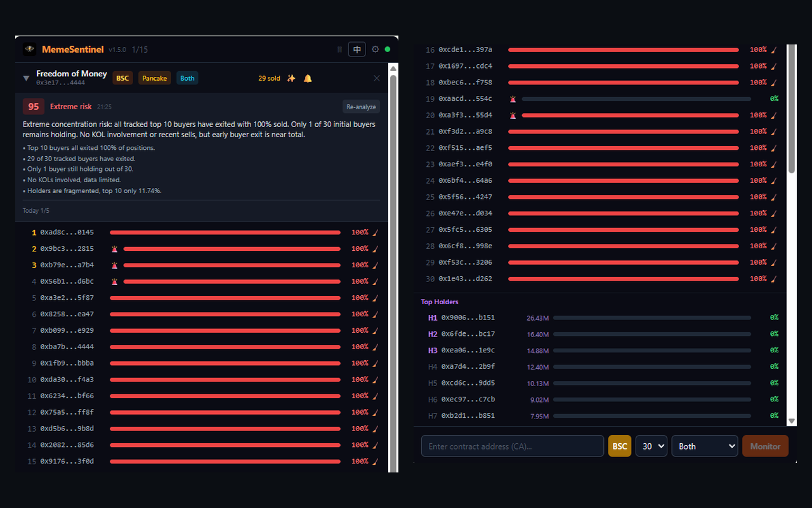Screen dimensions: 812x508
Task: Click the 95 risk score badge
Action: point(34,107)
